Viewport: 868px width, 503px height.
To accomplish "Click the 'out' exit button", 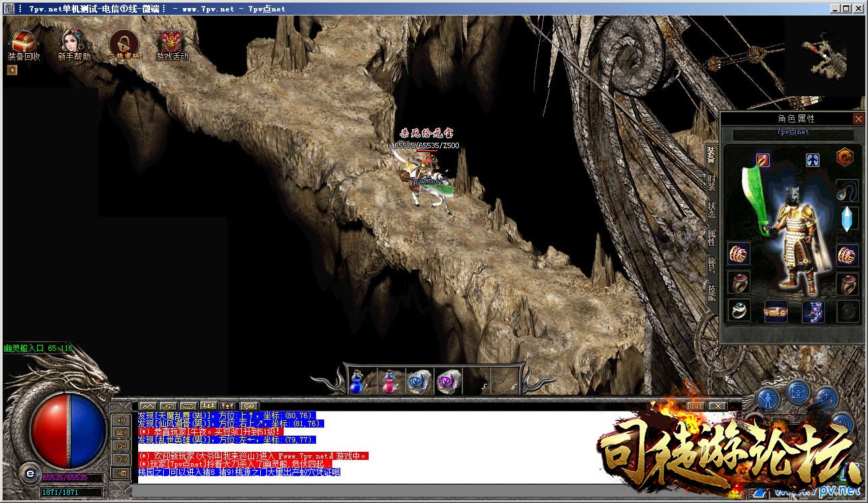I will tap(695, 405).
